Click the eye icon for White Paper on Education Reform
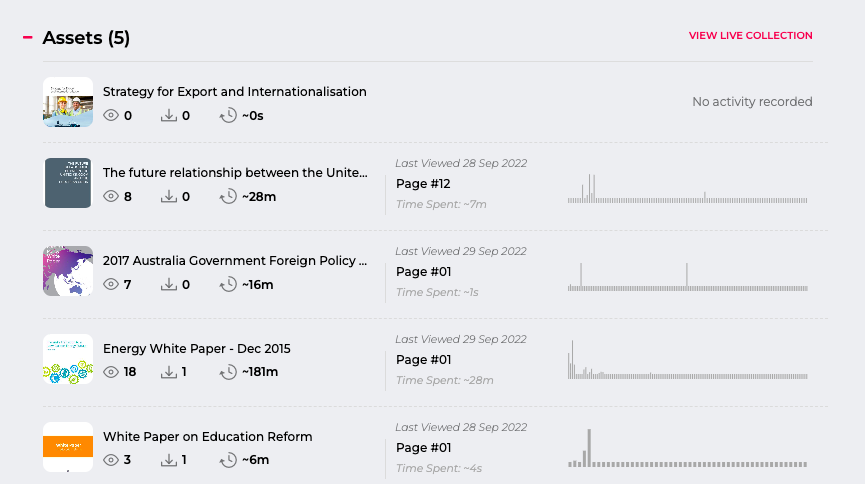The image size is (865, 484). click(111, 460)
